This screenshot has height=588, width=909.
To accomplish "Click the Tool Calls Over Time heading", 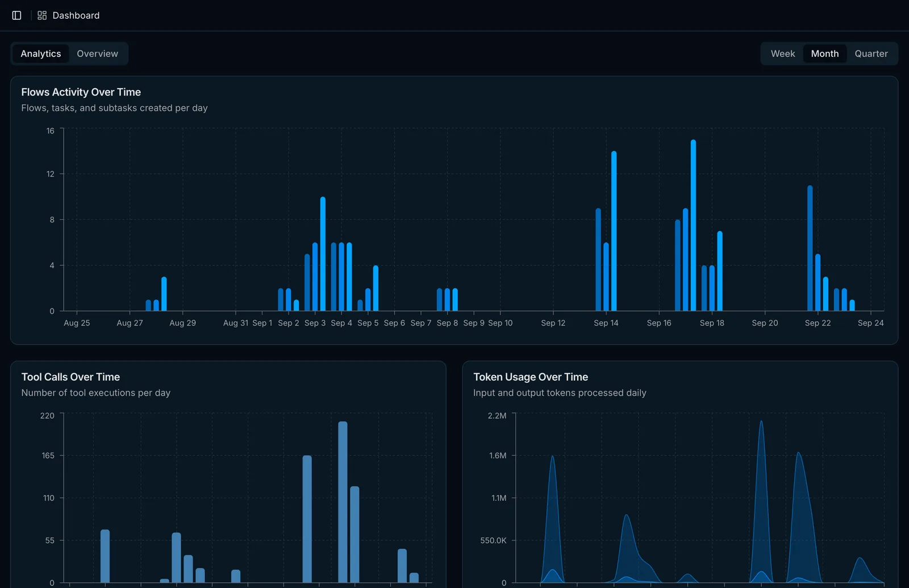I will pyautogui.click(x=70, y=377).
